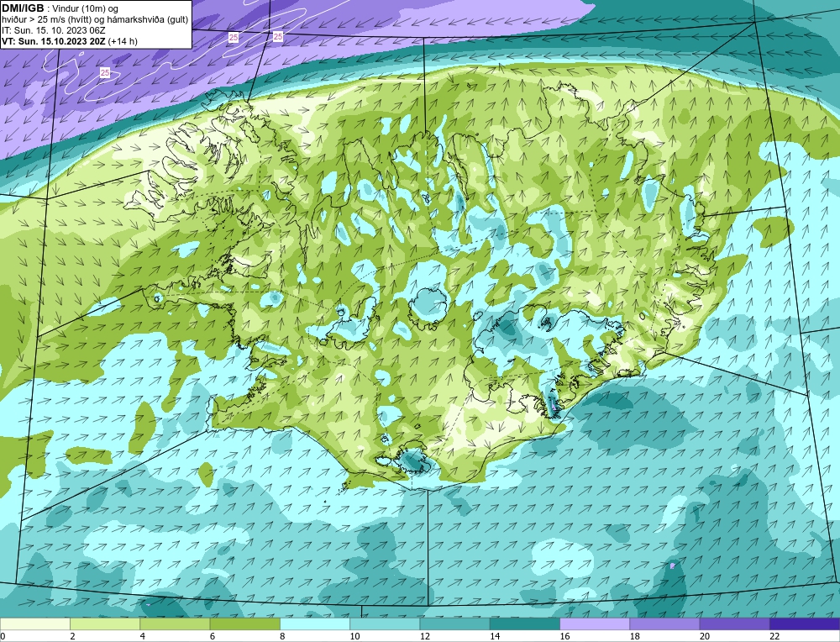This screenshot has width=840, height=642.
Task: Click the pale cream 0–2 m/s legend swatch
Action: (34, 624)
